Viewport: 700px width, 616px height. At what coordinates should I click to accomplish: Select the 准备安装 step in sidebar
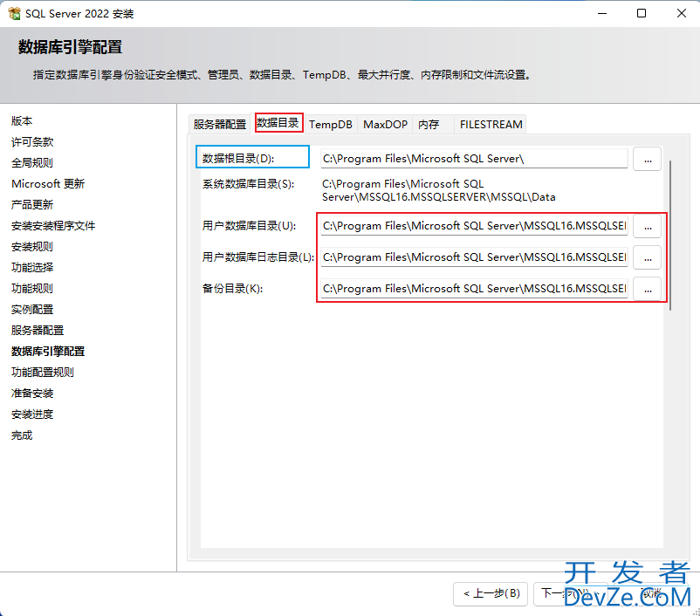(x=32, y=394)
